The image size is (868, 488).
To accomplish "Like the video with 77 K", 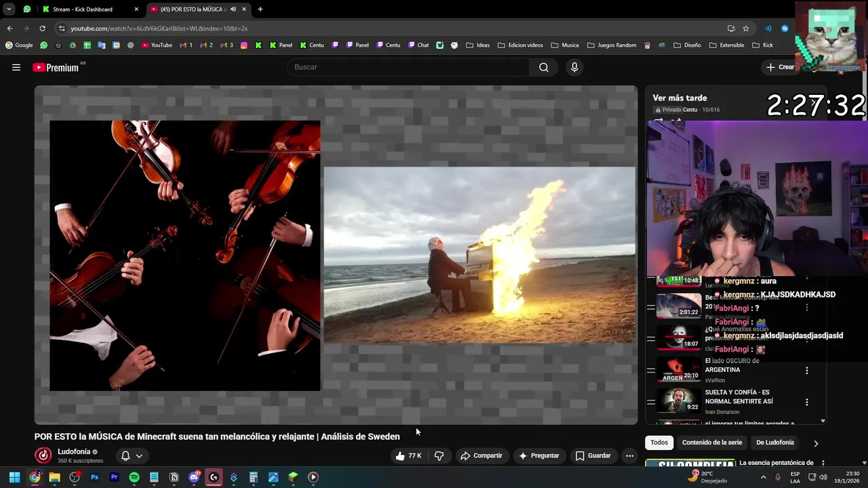I will (x=409, y=455).
